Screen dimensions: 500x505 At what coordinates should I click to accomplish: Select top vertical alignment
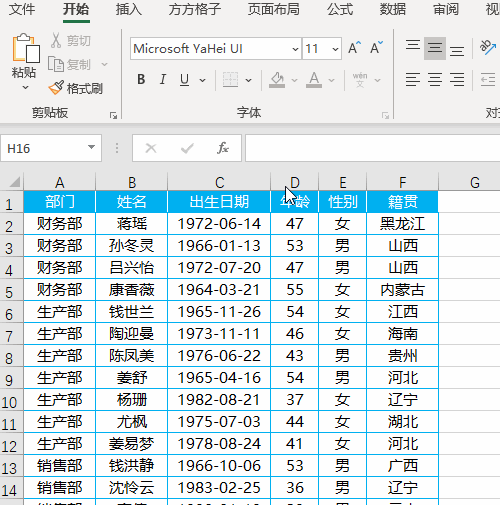(413, 45)
